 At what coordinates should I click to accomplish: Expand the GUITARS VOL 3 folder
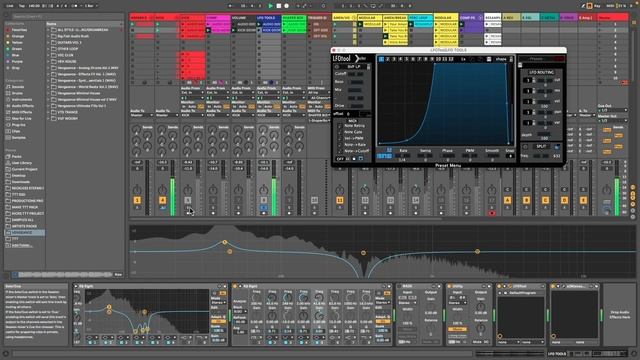tap(48, 42)
